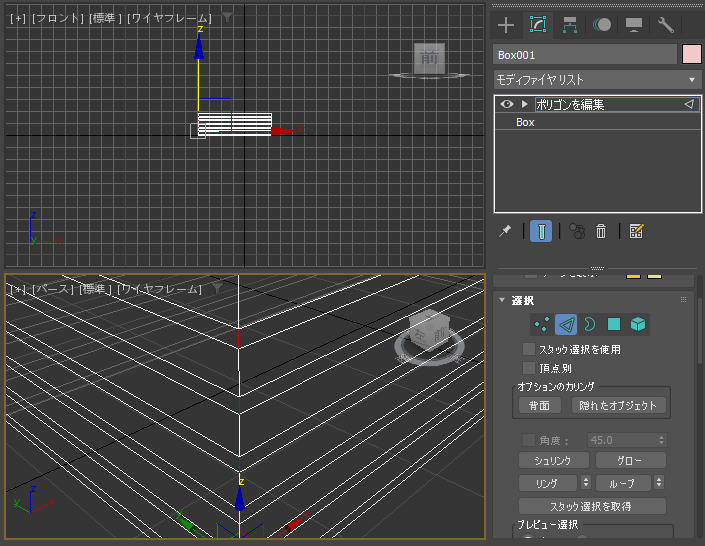The width and height of the screenshot is (705, 546).
Task: Open the Display panel tab
Action: tap(634, 25)
